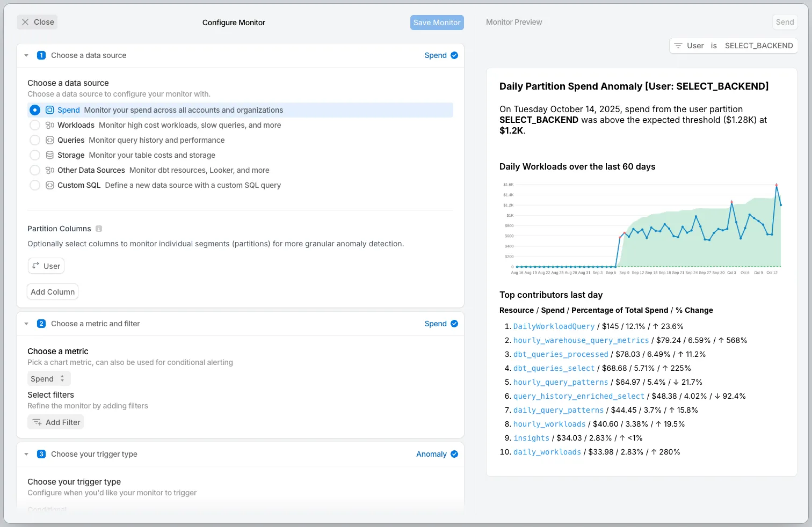
Task: Click the Workloads data source icon
Action: (50, 125)
